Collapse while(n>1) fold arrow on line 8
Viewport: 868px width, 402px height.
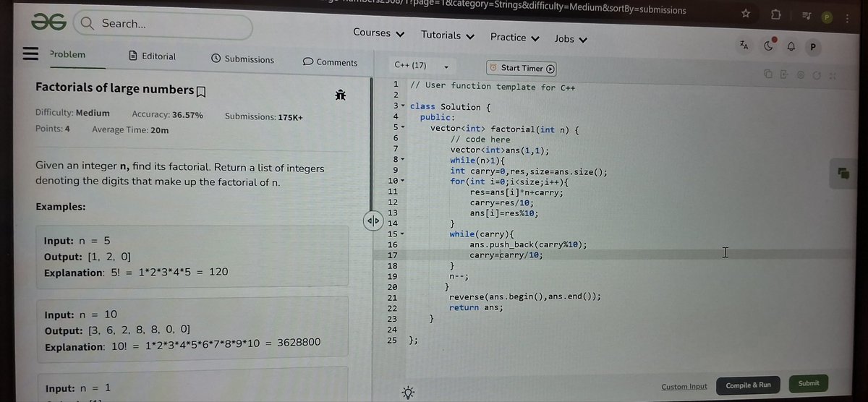[x=404, y=159]
